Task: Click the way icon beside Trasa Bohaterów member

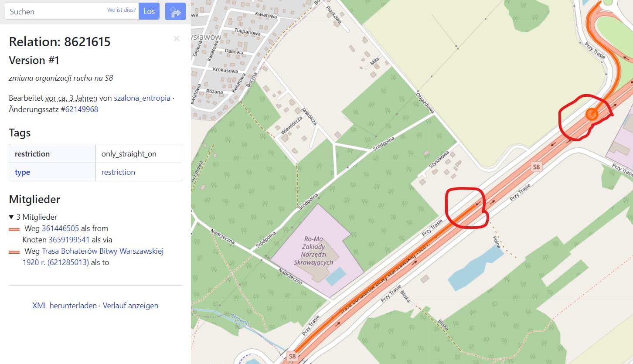Action: coord(14,252)
